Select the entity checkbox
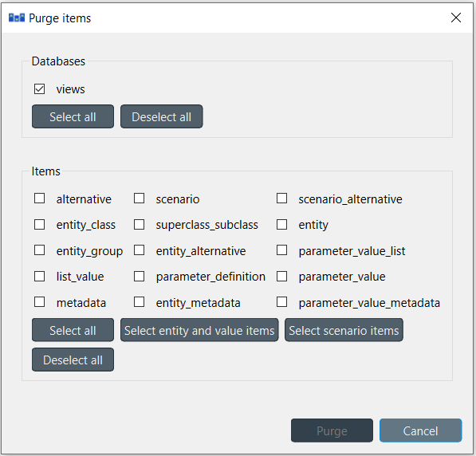 [x=281, y=225]
